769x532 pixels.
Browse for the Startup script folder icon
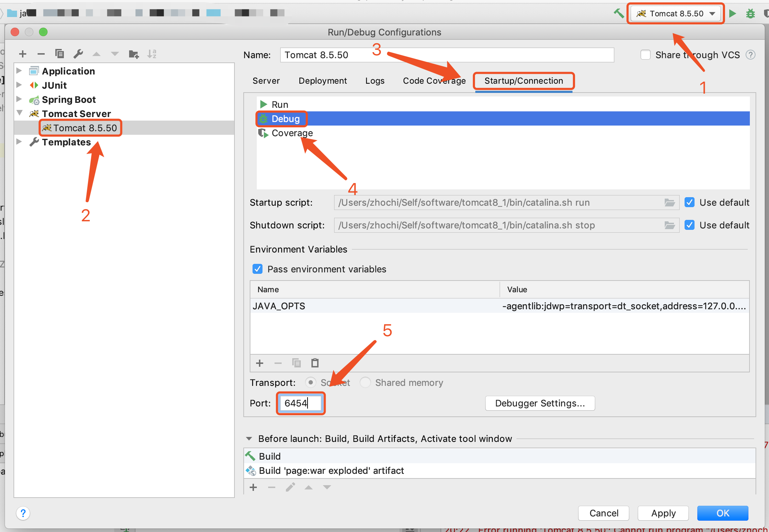point(670,203)
